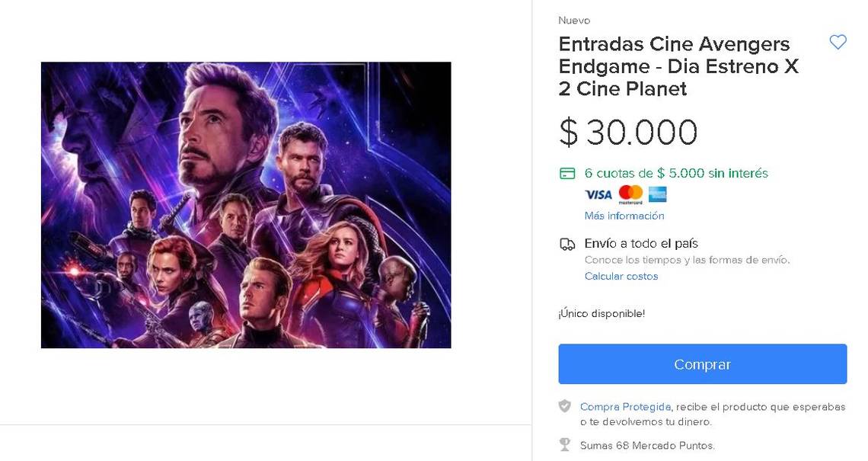Open the Más información link
Screen dimensions: 868x461
[x=624, y=216]
